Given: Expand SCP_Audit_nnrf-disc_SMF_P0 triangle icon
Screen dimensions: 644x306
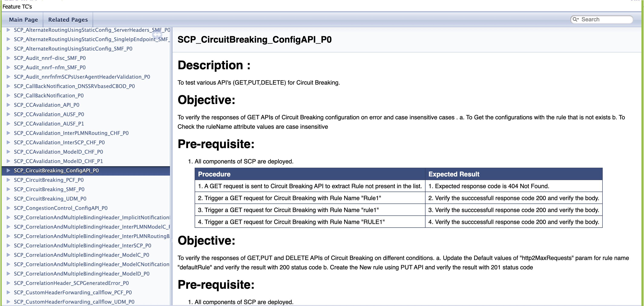Looking at the screenshot, I should pyautogui.click(x=9, y=58).
